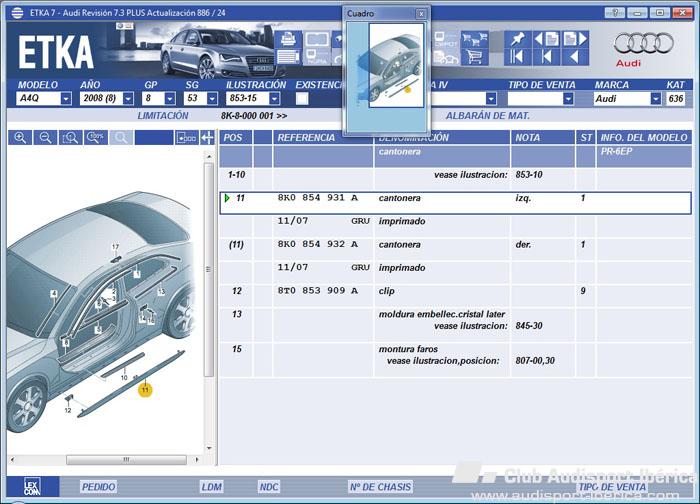This screenshot has height=504, width=700.
Task: Click position label 12 in the illustration
Action: click(67, 410)
